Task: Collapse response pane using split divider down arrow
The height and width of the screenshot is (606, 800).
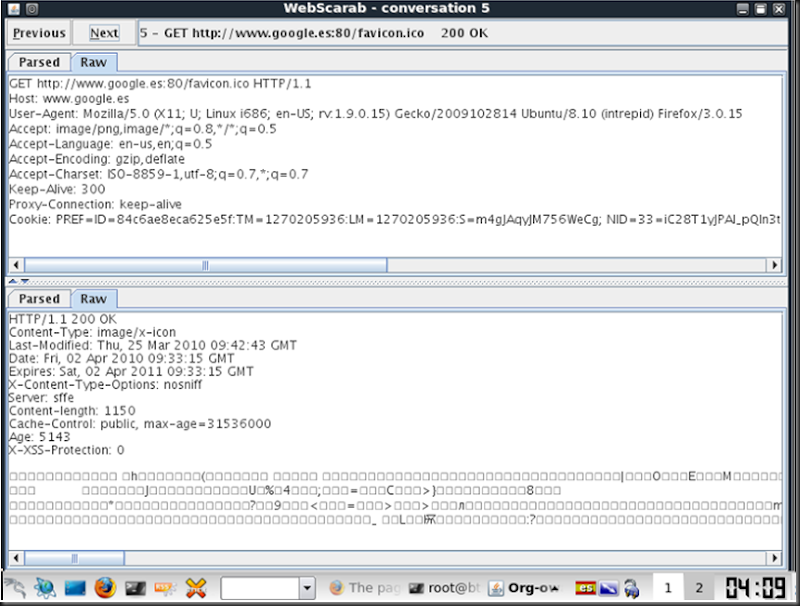Action: coord(24,281)
